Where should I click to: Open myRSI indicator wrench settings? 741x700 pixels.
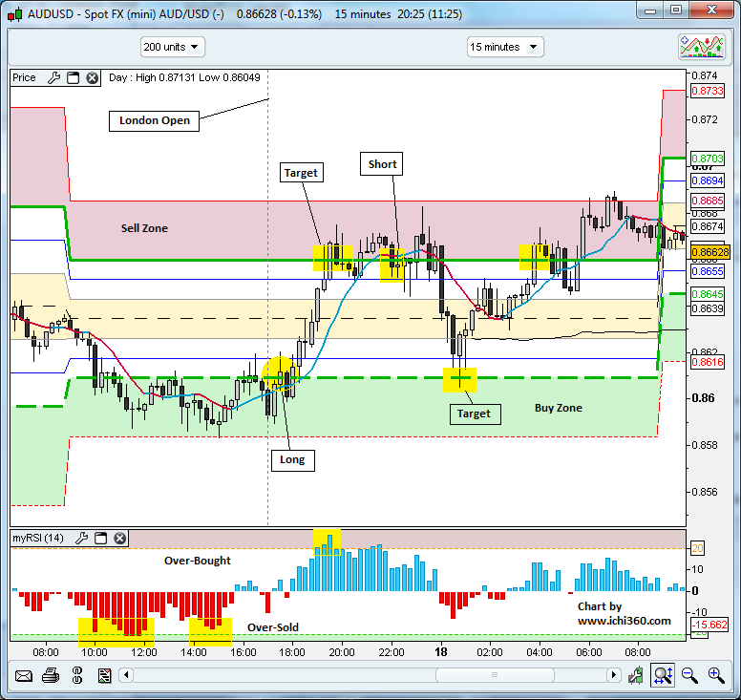click(x=81, y=539)
